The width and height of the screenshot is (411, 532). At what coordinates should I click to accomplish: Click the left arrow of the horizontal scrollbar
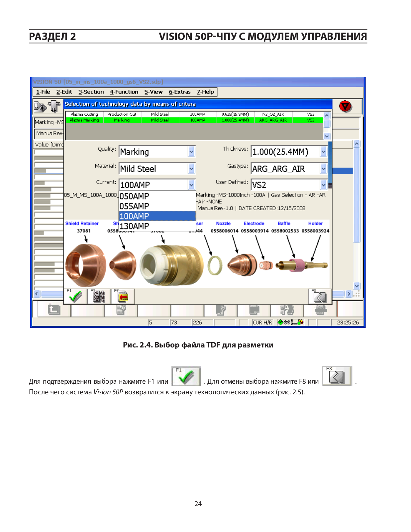37,294
